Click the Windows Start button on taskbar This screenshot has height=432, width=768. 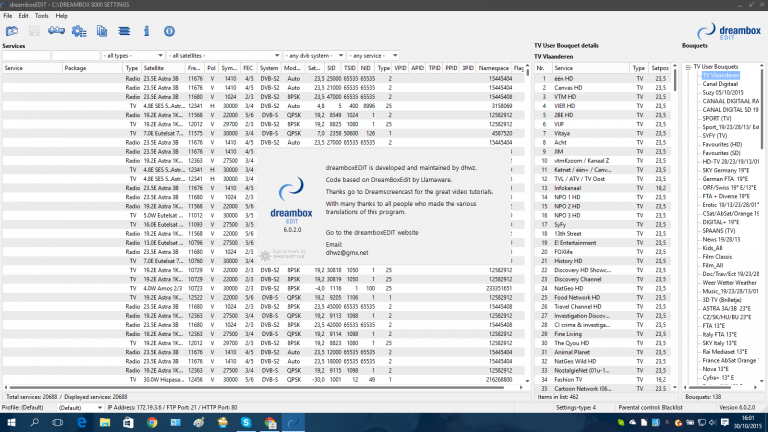pos(10,424)
